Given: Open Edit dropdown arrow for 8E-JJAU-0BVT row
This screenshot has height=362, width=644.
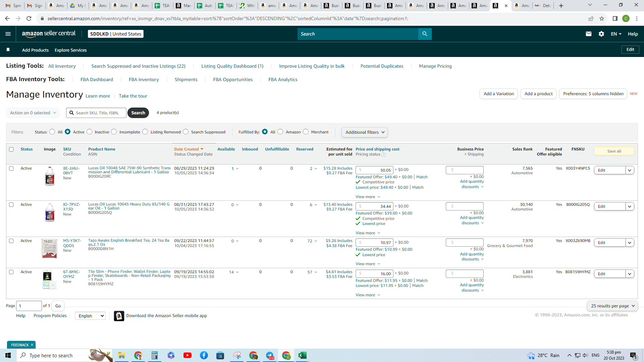Looking at the screenshot, I should [630, 170].
